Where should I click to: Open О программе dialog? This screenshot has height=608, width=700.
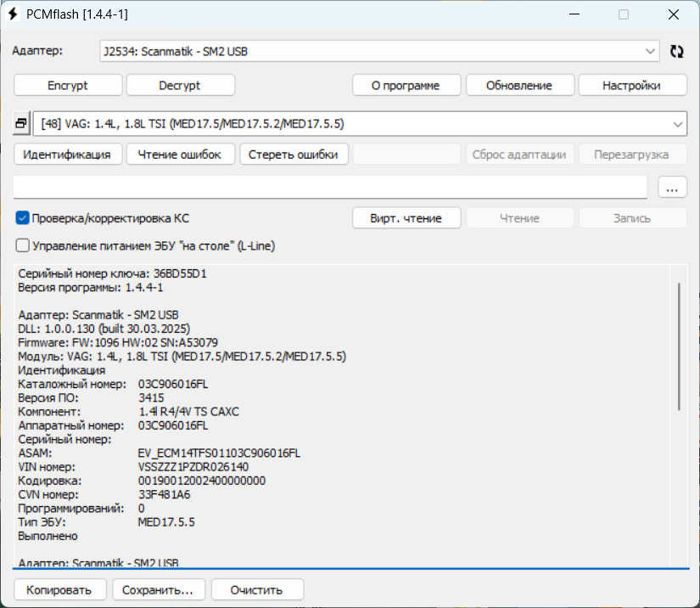(406, 86)
